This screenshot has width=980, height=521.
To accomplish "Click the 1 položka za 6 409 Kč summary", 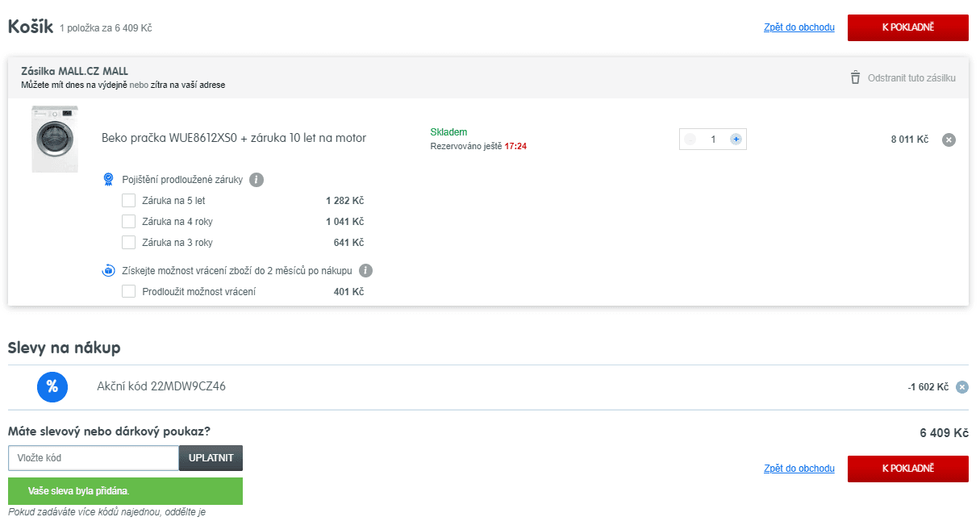I will click(x=106, y=28).
